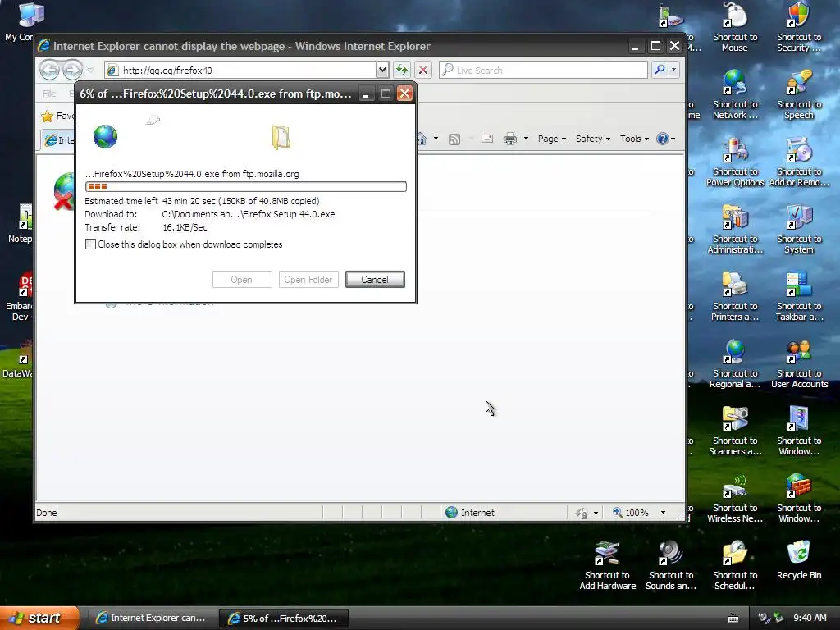Open the Page dropdown menu
Image resolution: width=840 pixels, height=630 pixels.
point(552,139)
